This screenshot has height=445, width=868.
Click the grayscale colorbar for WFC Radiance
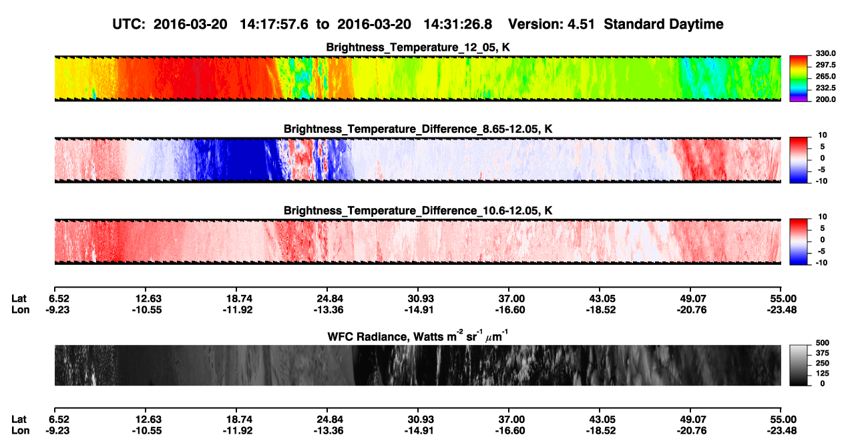(x=799, y=366)
